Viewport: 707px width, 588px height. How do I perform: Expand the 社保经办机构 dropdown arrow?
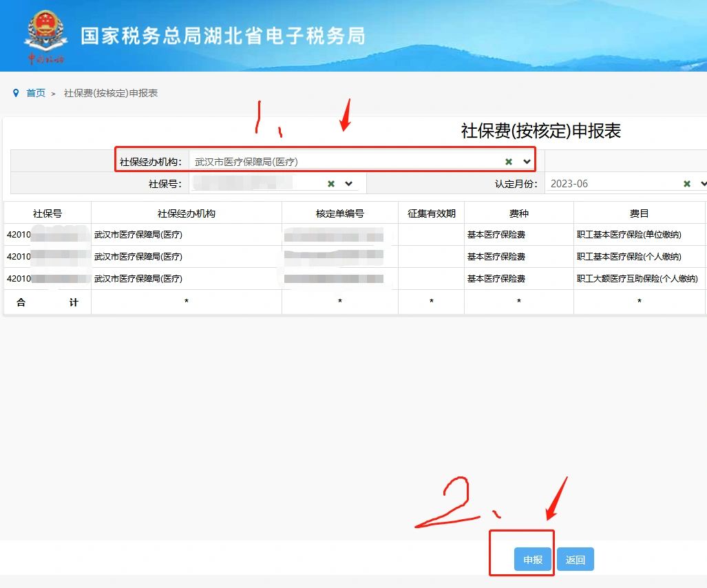coord(527,161)
